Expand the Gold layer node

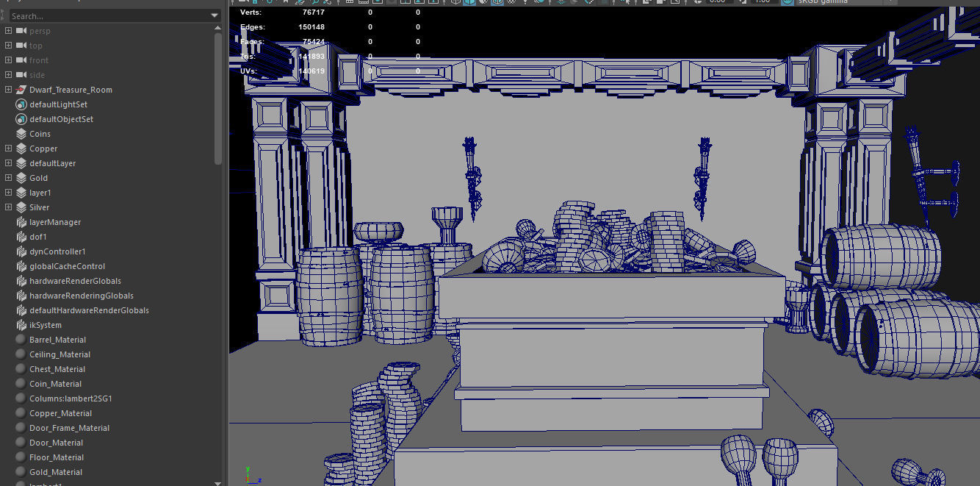8,178
